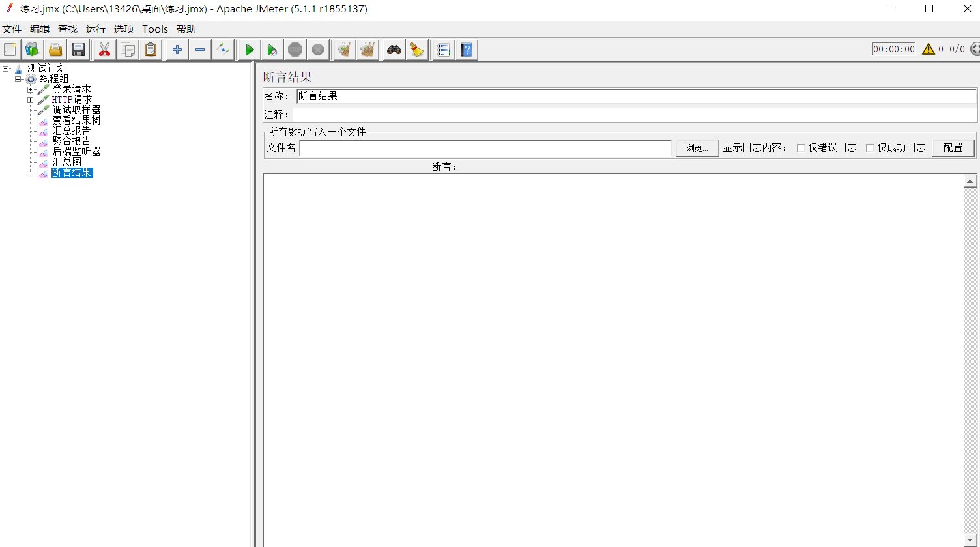This screenshot has height=547, width=980.
Task: Open the 编辑 menu
Action: tap(40, 29)
